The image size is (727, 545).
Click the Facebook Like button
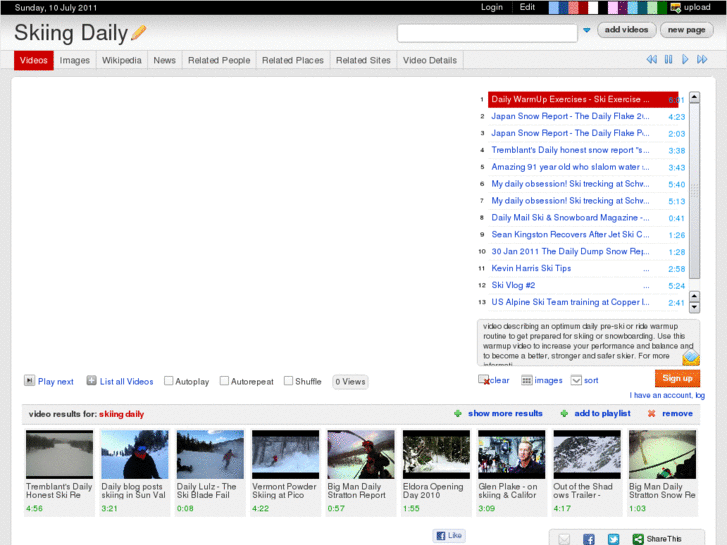click(x=449, y=535)
